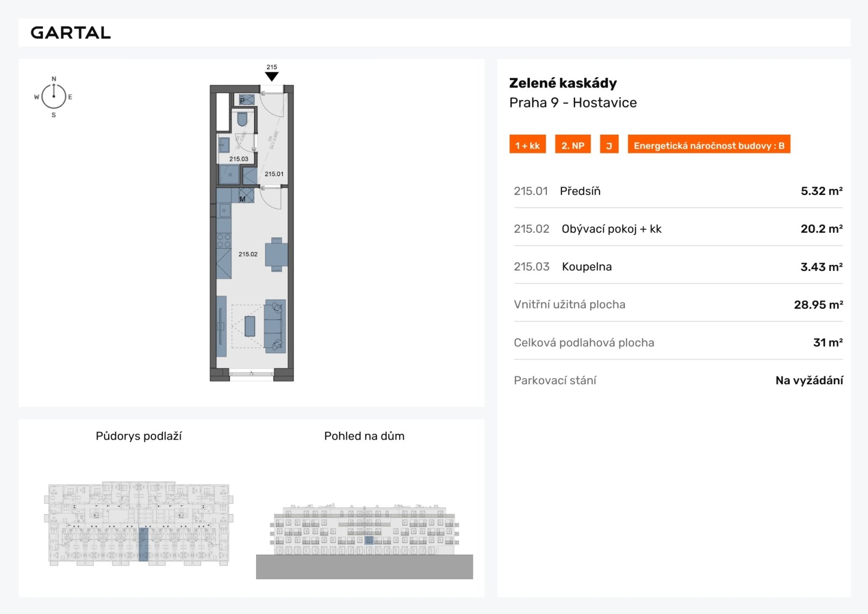Click the washing machine symbol marked M
Screen dimensions: 868x614
point(246,196)
